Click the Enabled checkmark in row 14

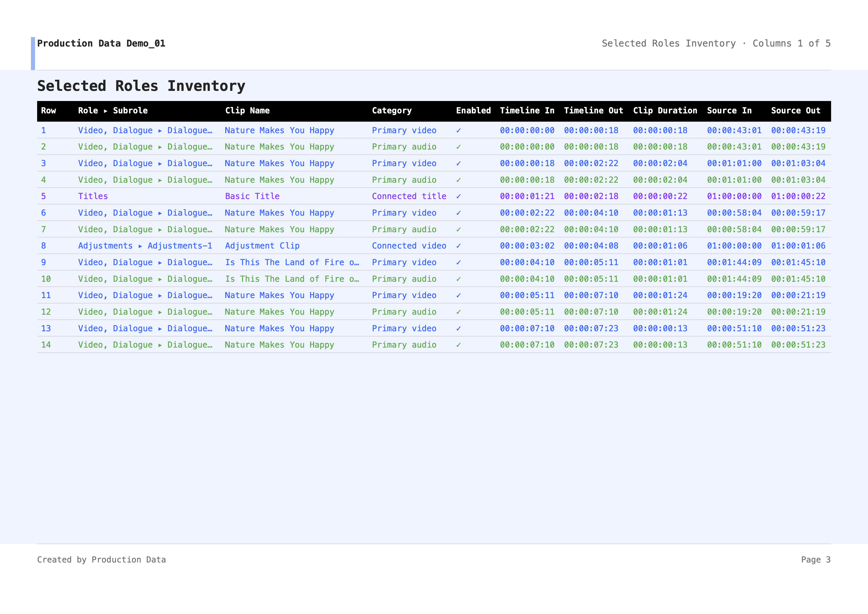[x=459, y=345]
